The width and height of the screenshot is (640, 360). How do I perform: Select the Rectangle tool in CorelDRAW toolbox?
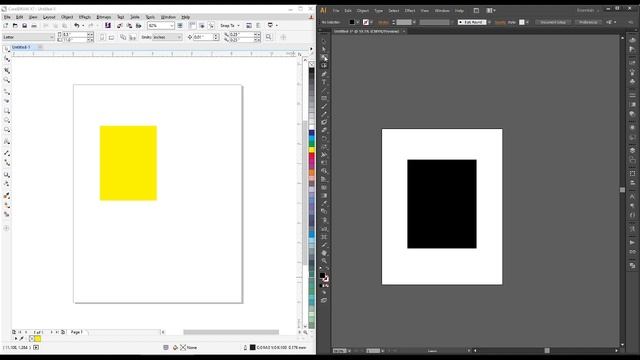click(x=7, y=111)
